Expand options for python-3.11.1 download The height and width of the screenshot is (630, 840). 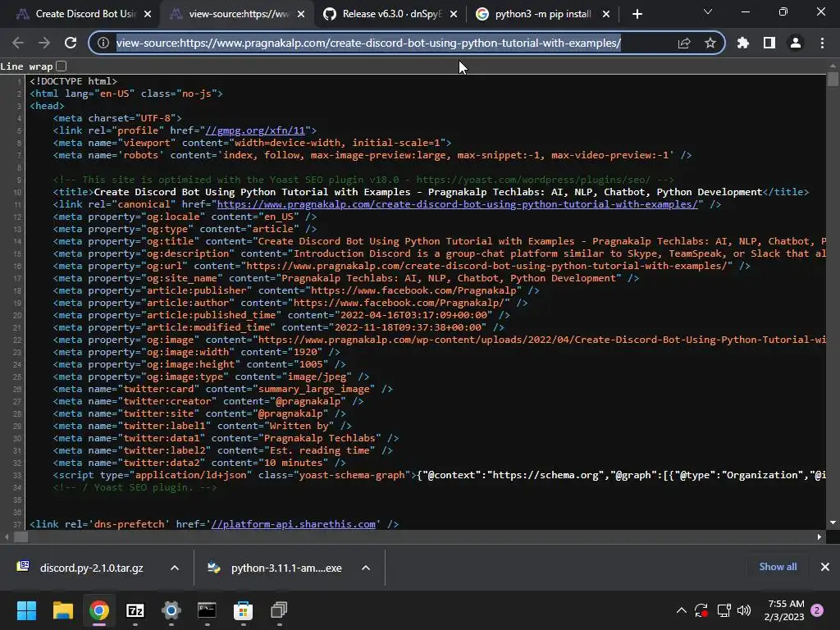366,568
